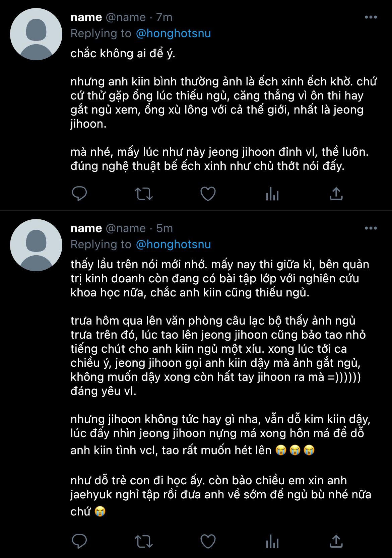Open more options on second tweet
Image resolution: width=392 pixels, height=558 pixels.
(x=371, y=228)
